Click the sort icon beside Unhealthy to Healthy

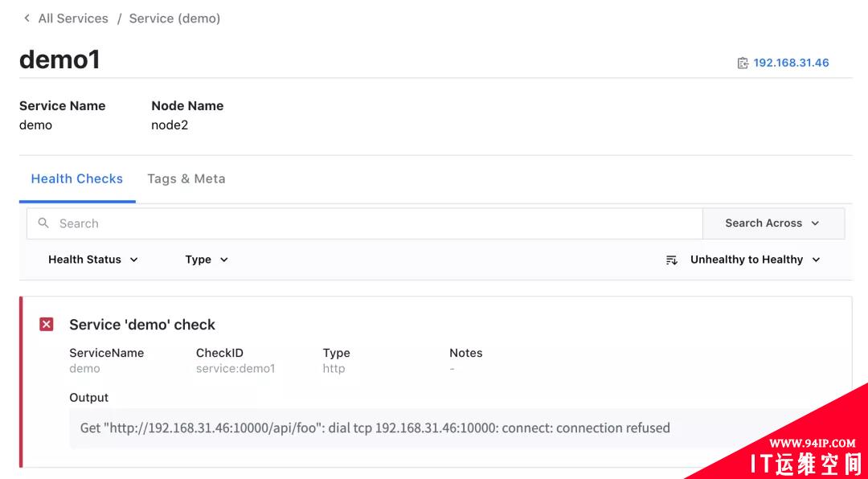coord(671,260)
